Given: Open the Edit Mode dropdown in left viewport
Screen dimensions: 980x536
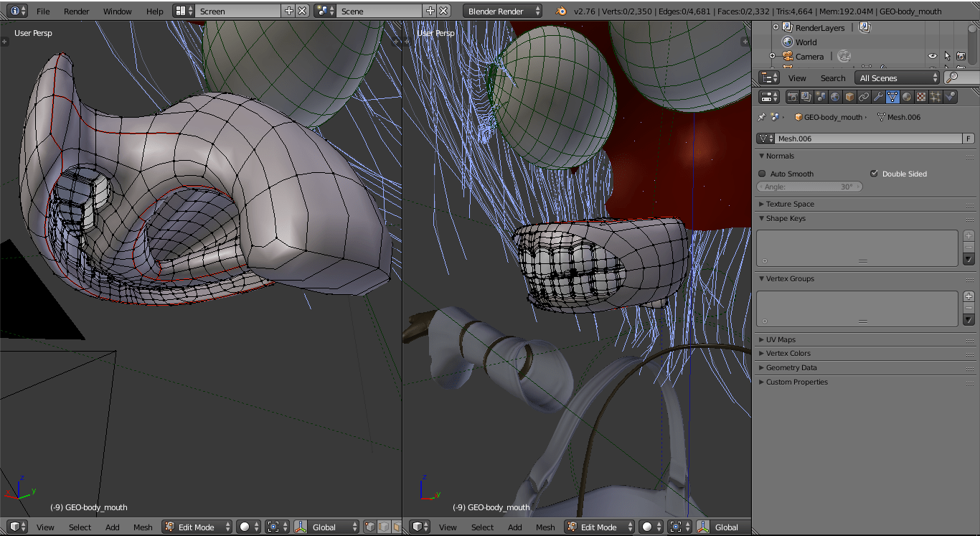Looking at the screenshot, I should [196, 527].
